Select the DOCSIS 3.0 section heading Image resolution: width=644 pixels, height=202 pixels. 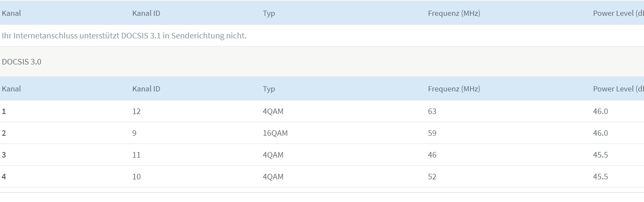22,61
